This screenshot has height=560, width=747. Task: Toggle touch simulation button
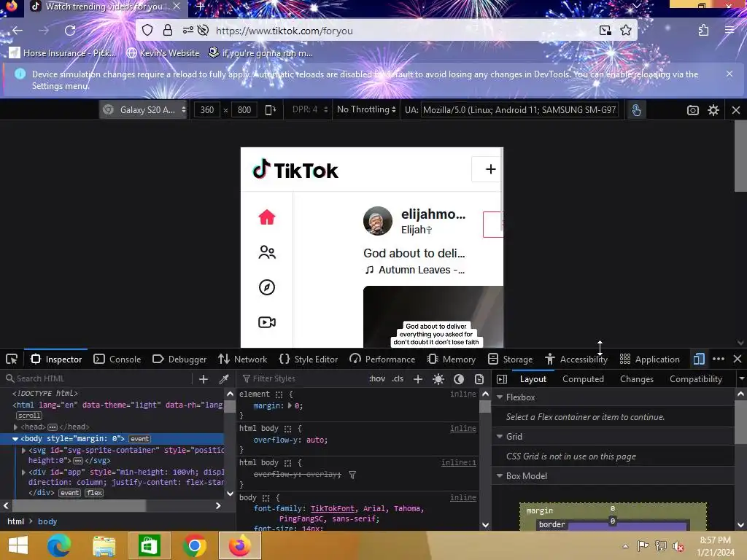click(636, 110)
